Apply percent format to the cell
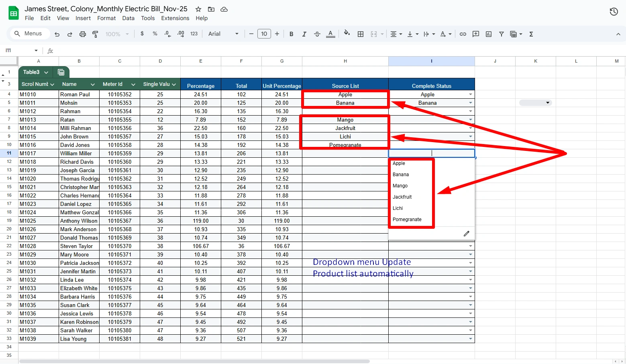This screenshot has height=364, width=626. point(155,34)
